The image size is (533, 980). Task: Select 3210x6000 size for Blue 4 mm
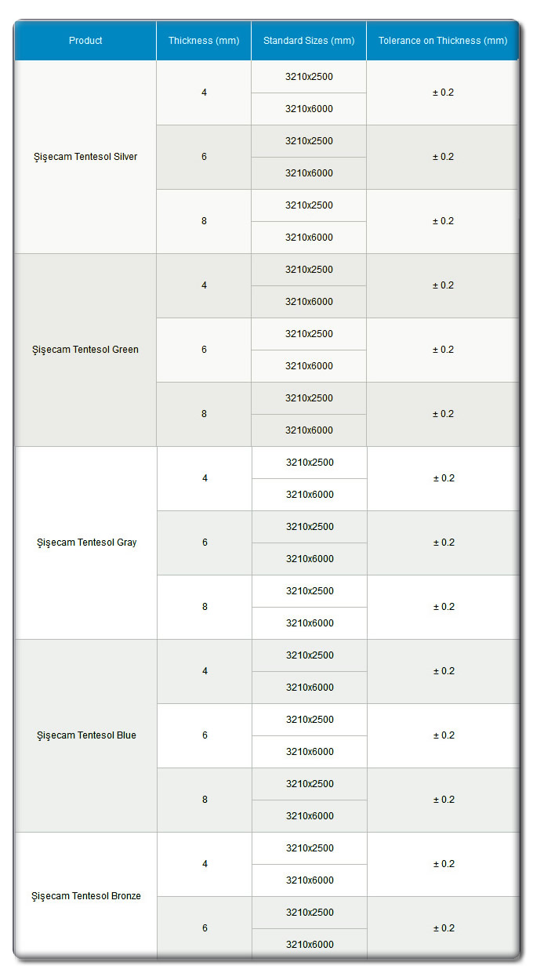tap(310, 688)
